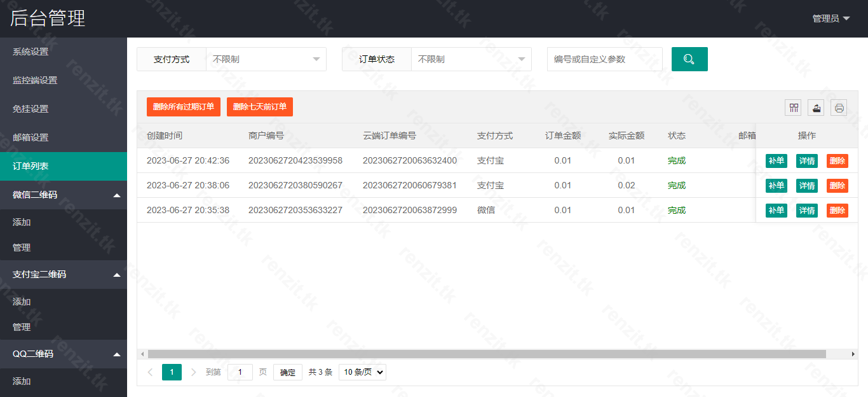Click the 删除七天前订单 button

point(259,107)
